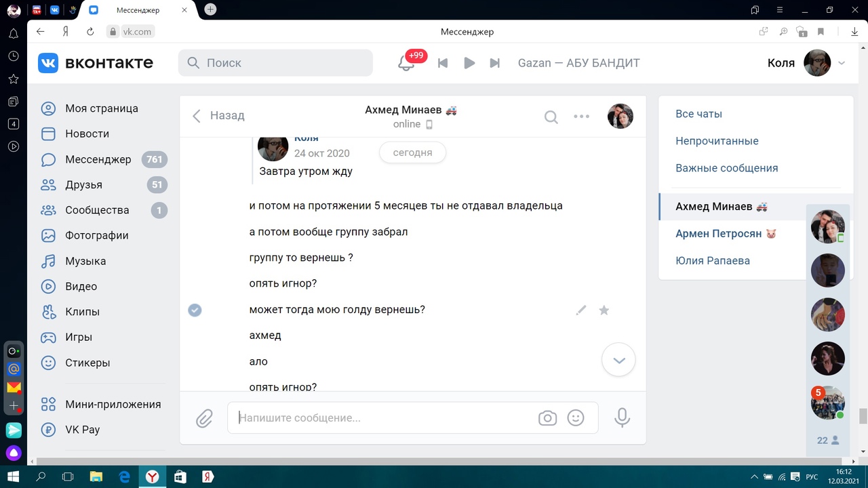Open Друзья in the left sidebar
868x488 pixels.
point(83,185)
